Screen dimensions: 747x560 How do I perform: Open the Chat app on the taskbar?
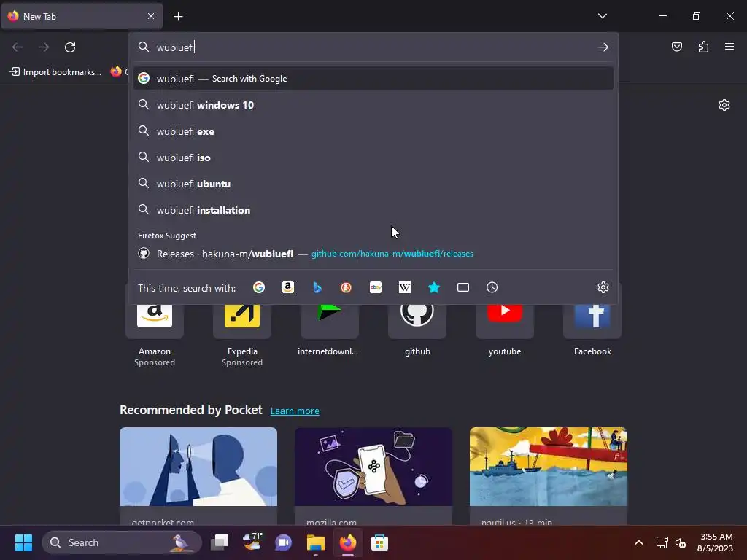(x=284, y=542)
